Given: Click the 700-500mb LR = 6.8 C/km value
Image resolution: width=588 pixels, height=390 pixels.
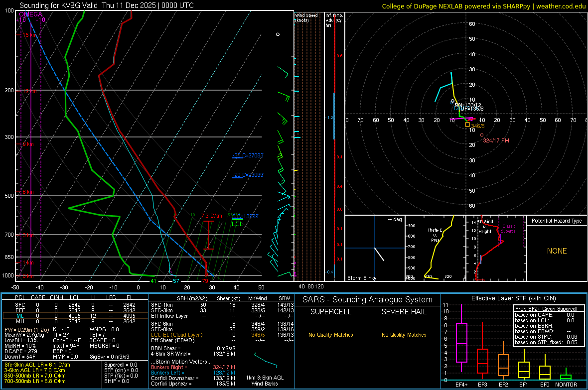Looking at the screenshot, I should [35, 381].
